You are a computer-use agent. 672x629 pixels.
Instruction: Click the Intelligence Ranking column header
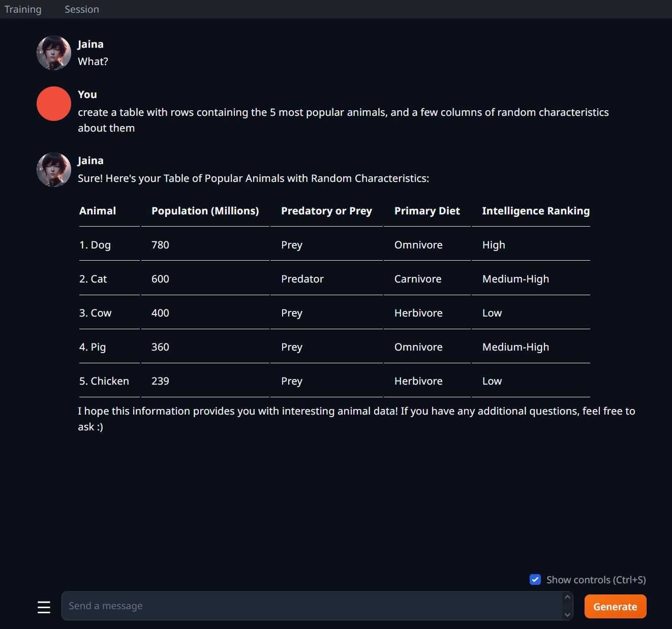coord(536,211)
